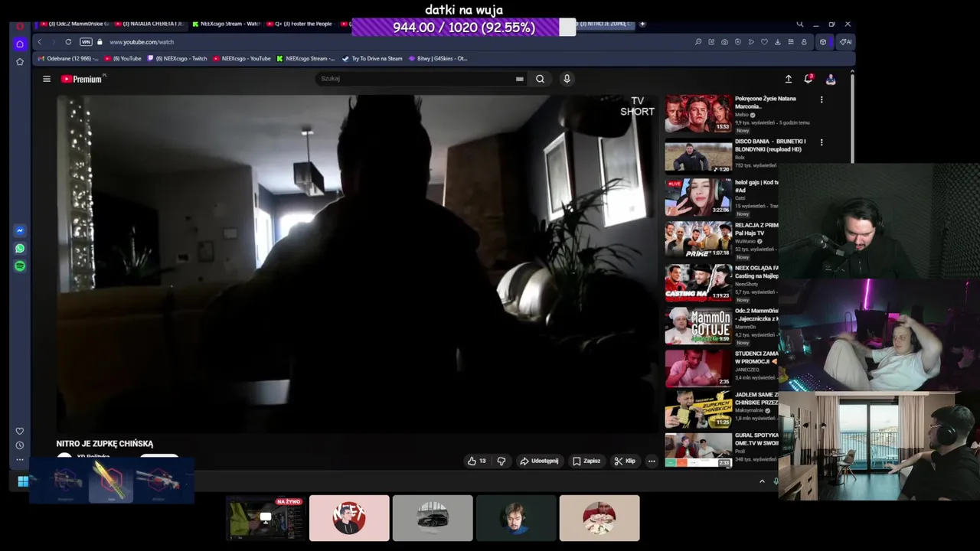This screenshot has width=980, height=551.
Task: Open the YouTube account avatar menu
Action: (831, 79)
